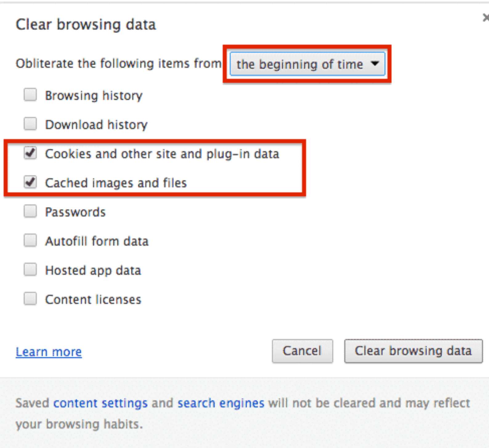The width and height of the screenshot is (489, 448).
Task: Click the Content licenses label text
Action: point(93,299)
